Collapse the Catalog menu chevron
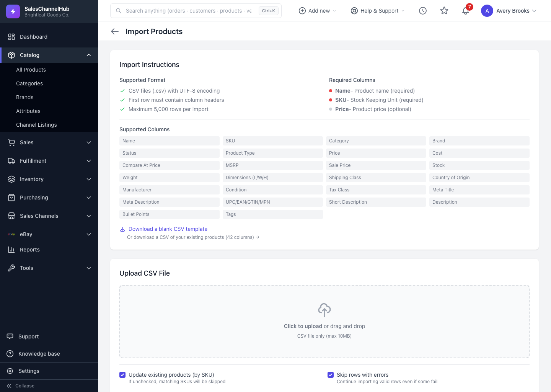This screenshot has width=551, height=392. click(x=89, y=55)
